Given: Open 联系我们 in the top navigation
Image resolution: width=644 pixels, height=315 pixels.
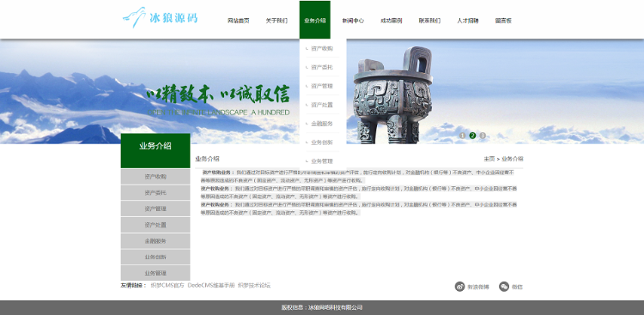Looking at the screenshot, I should tap(429, 21).
